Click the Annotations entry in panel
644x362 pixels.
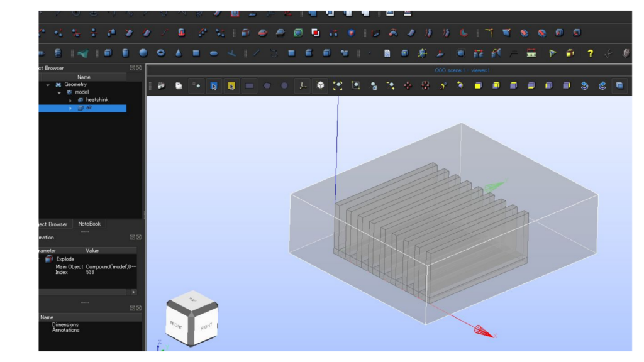65,330
